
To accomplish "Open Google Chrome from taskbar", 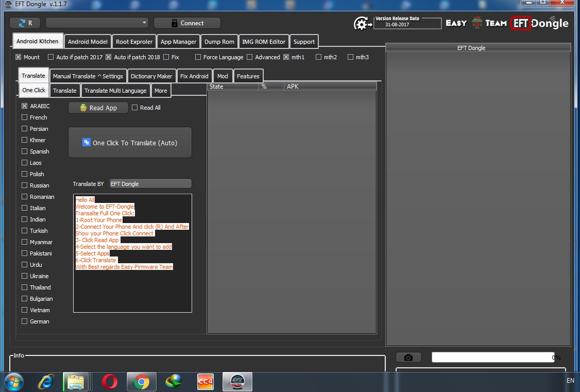I will coord(141,382).
